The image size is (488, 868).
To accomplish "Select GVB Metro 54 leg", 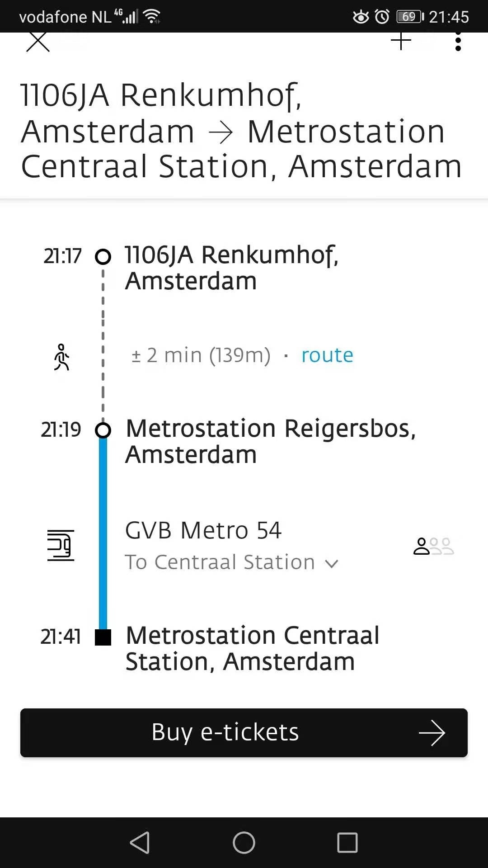I will [203, 530].
